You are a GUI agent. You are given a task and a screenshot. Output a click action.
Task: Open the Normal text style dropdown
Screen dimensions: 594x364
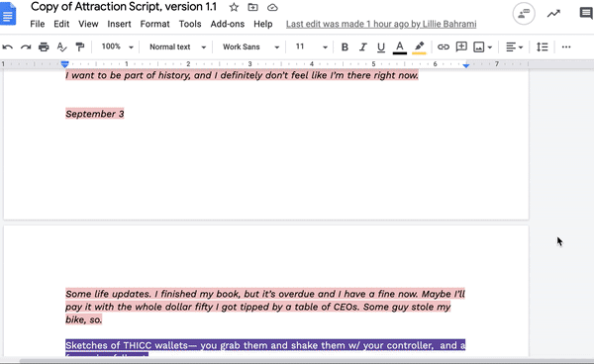[x=177, y=46]
